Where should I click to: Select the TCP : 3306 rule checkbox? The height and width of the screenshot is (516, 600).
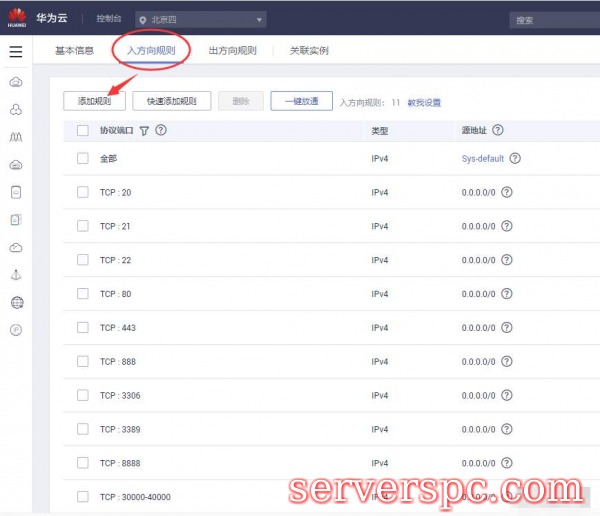click(83, 395)
